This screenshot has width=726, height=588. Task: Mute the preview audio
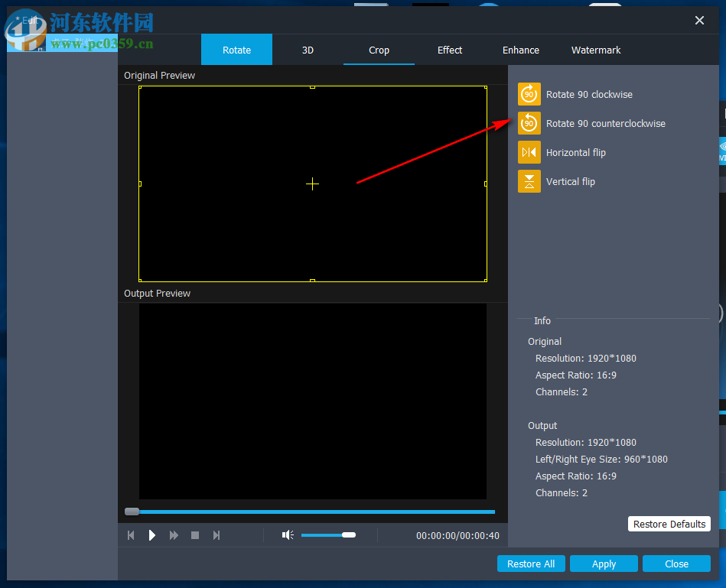[x=287, y=534]
